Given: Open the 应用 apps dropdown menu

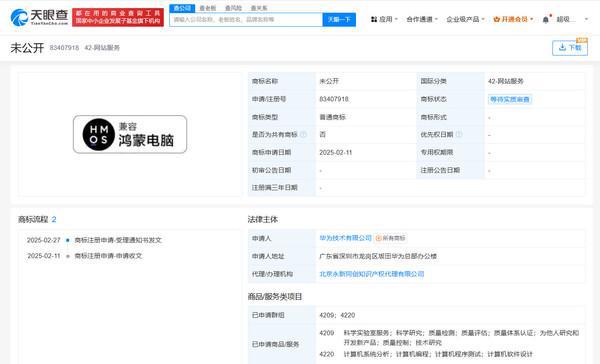Looking at the screenshot, I should coord(384,19).
